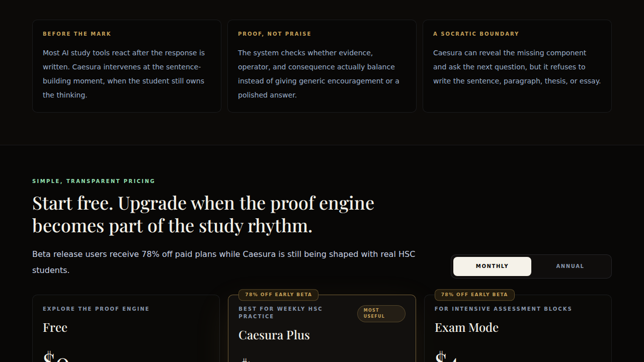Image resolution: width=644 pixels, height=362 pixels.
Task: Select the 'Before the Mark' card heading
Action: click(77, 34)
